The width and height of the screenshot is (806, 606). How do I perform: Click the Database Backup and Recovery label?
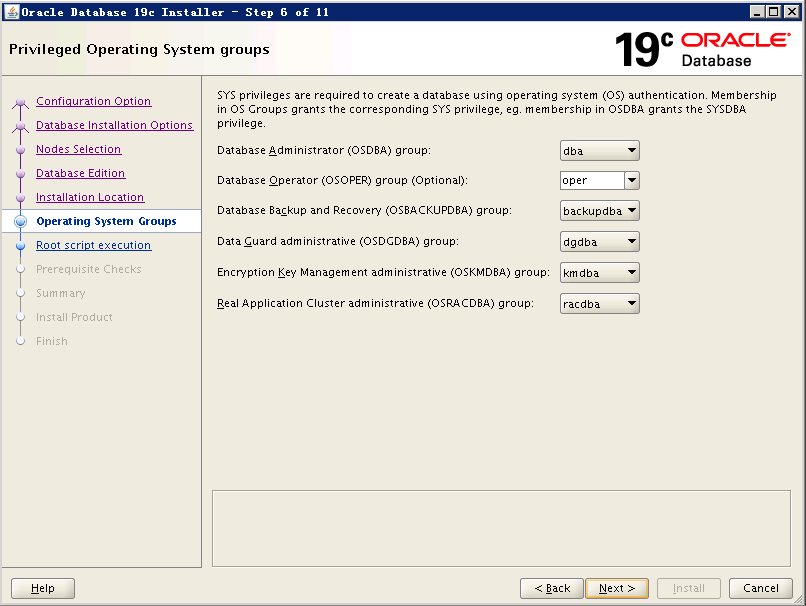pyautogui.click(x=364, y=210)
